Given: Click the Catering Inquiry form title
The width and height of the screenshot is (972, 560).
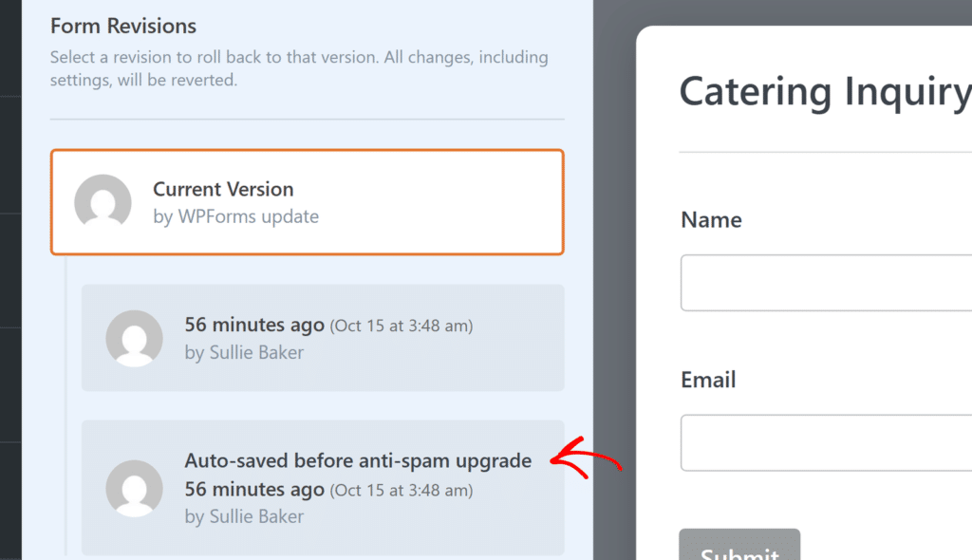Looking at the screenshot, I should point(825,92).
